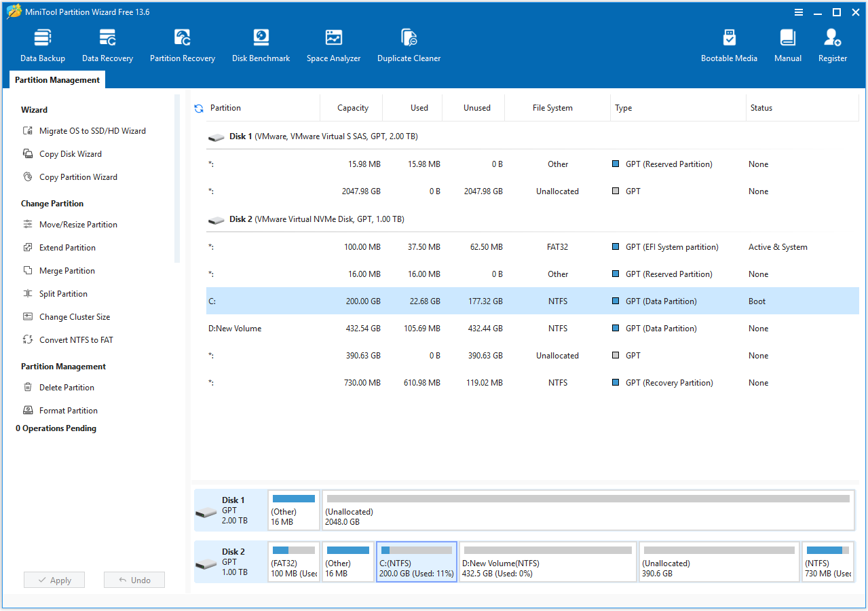868x611 pixels.
Task: Select Disk 1 icon in disk map
Action: pos(206,511)
